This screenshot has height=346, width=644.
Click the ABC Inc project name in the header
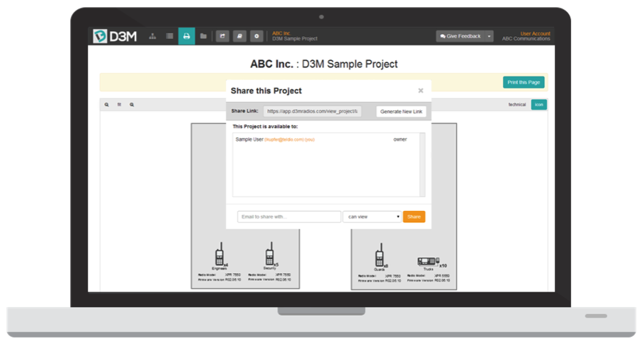(x=281, y=33)
